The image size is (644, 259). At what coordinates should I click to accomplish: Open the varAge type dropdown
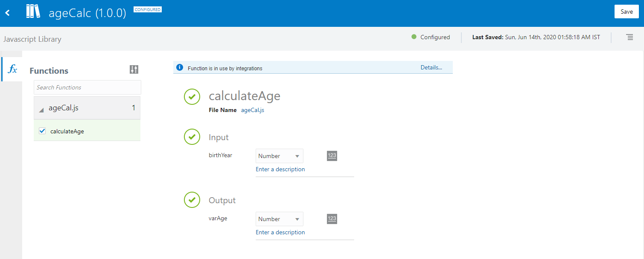(x=279, y=219)
